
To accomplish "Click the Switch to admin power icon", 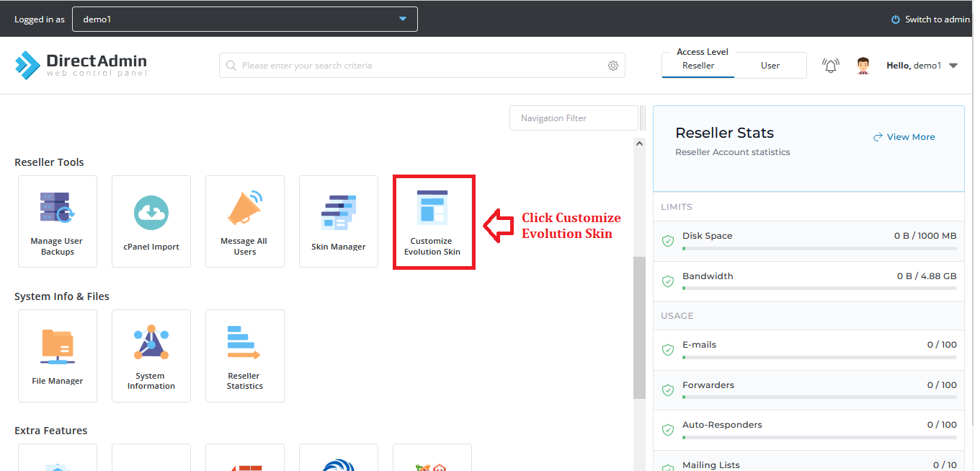I will pos(896,19).
